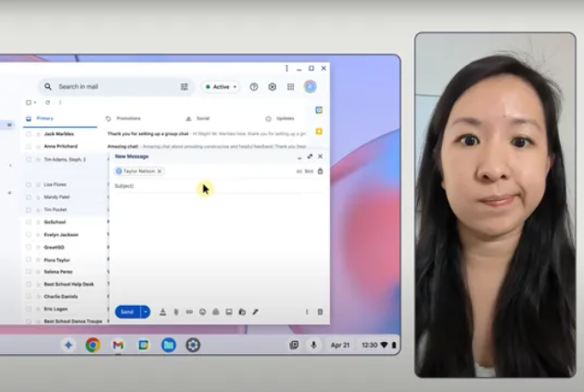Open the launcher sparkle icon in shelf
This screenshot has width=584, height=392.
click(69, 345)
